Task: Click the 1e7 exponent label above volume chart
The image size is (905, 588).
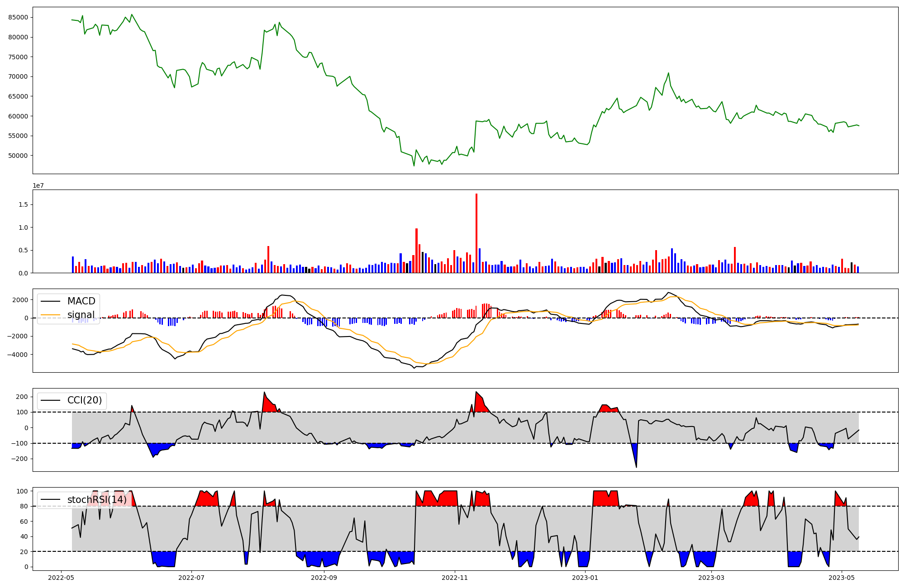Action: (x=38, y=186)
